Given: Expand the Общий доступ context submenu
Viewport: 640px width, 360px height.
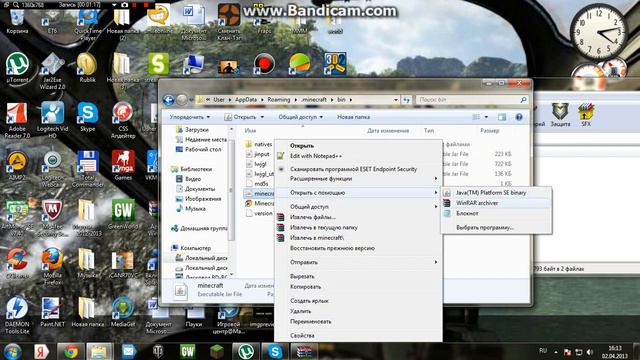Looking at the screenshot, I should [358, 207].
